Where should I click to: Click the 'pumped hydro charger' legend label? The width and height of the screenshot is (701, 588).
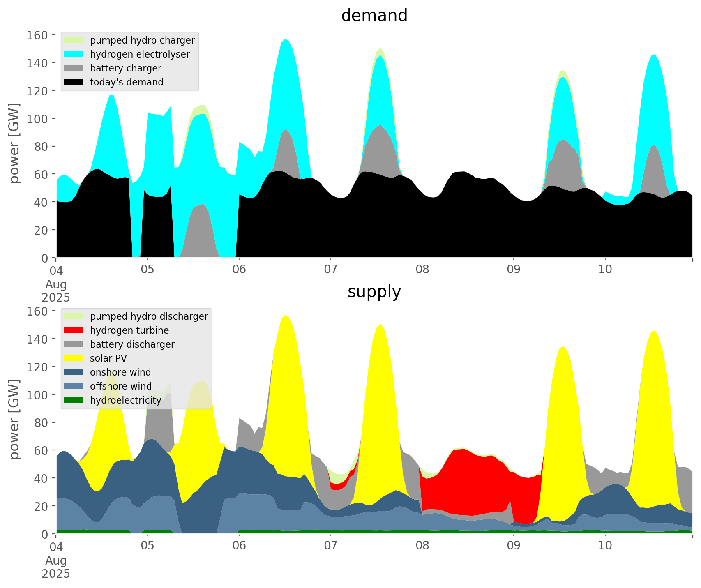142,40
